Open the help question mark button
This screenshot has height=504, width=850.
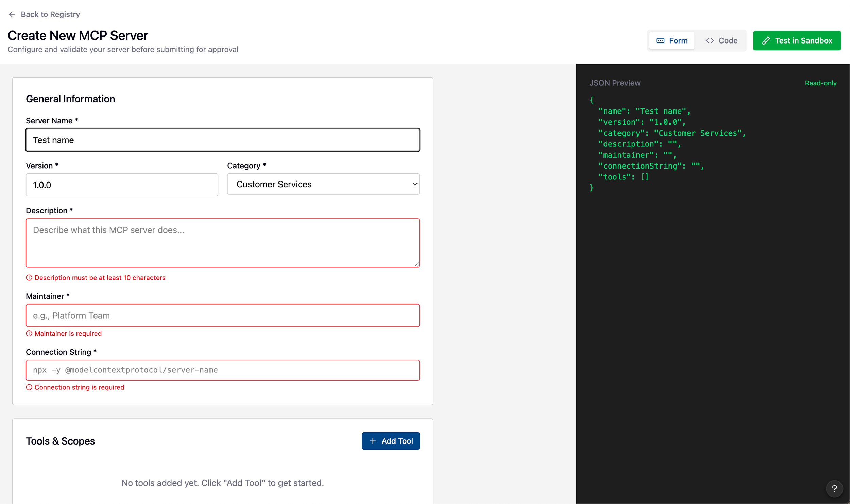pyautogui.click(x=834, y=488)
